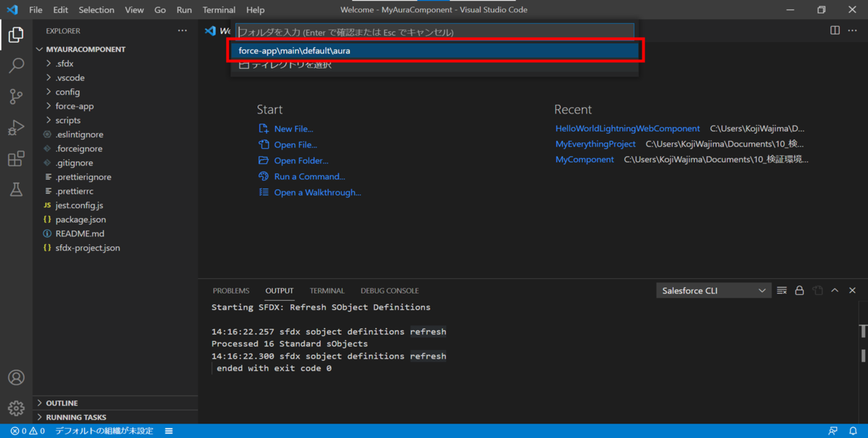Click errors and warnings count in status bar
Viewport: 868px width, 438px height.
point(27,431)
